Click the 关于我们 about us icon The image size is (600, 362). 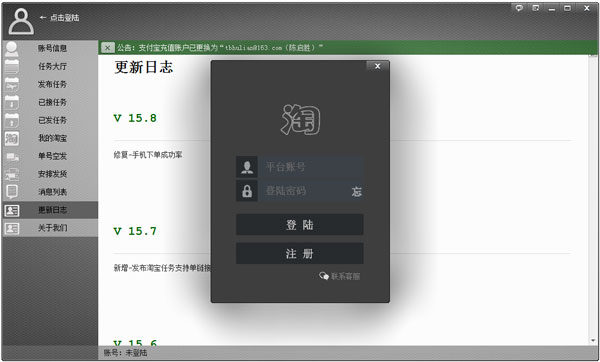(12, 228)
